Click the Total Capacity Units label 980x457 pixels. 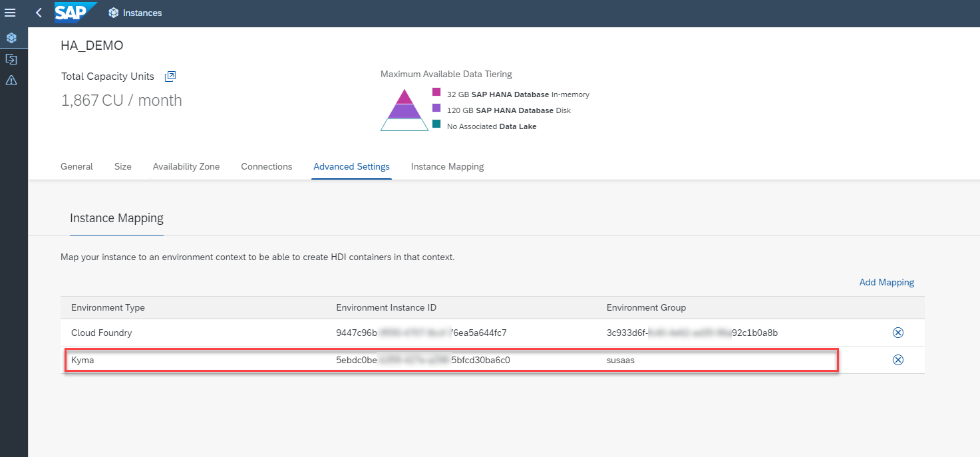[108, 76]
